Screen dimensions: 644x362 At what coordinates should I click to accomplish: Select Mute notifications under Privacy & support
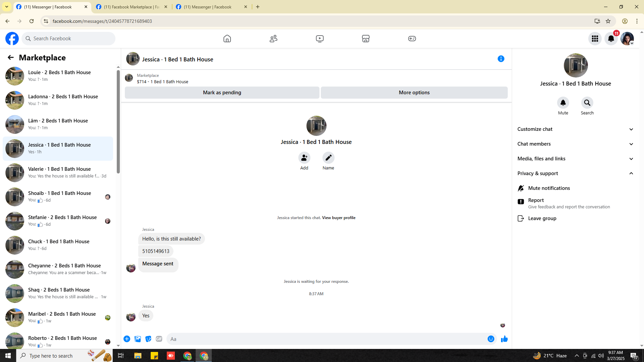pos(576,188)
